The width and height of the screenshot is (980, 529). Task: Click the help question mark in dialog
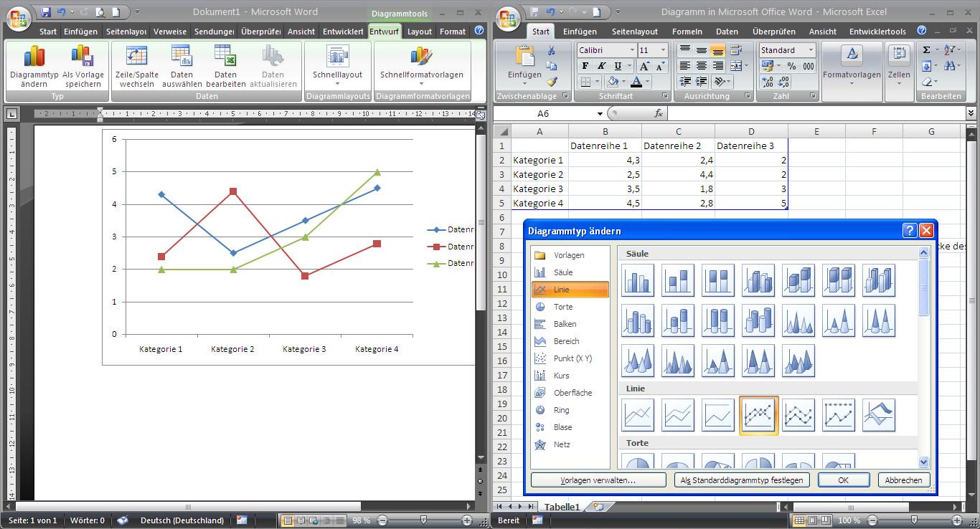click(x=909, y=230)
